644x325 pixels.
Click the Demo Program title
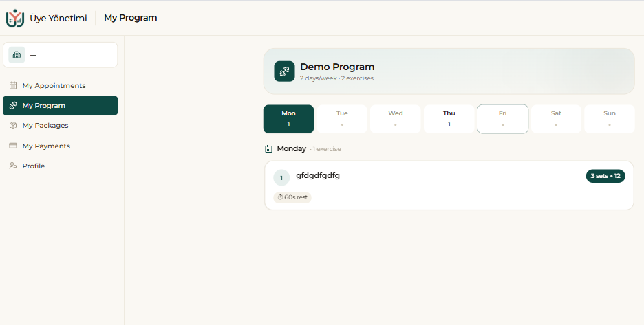click(x=337, y=67)
